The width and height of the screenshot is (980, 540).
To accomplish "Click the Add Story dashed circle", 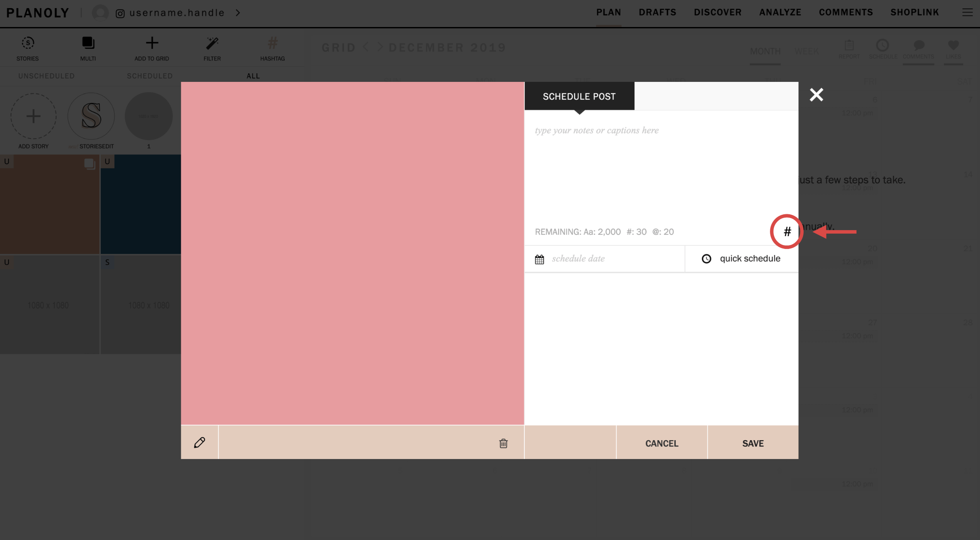I will coord(33,116).
